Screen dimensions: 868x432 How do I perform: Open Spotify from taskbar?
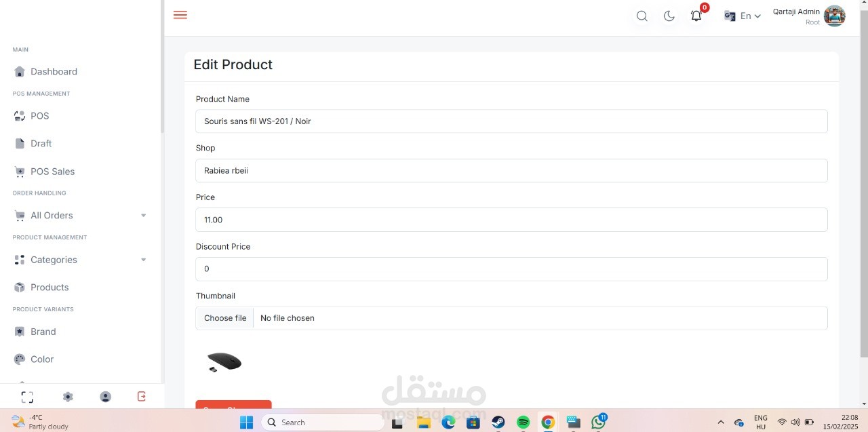pyautogui.click(x=523, y=423)
